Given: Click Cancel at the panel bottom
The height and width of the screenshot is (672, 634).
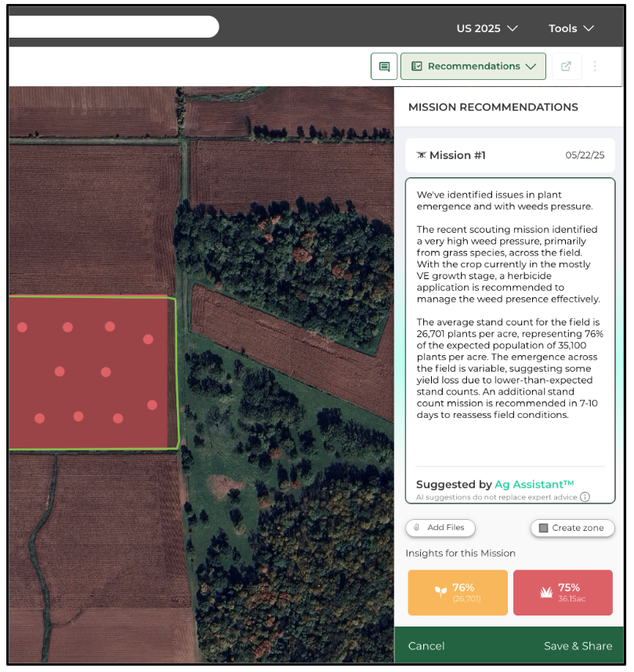Looking at the screenshot, I should (x=426, y=646).
